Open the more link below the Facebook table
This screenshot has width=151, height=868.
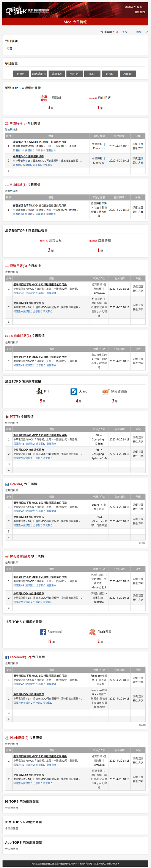point(142,725)
